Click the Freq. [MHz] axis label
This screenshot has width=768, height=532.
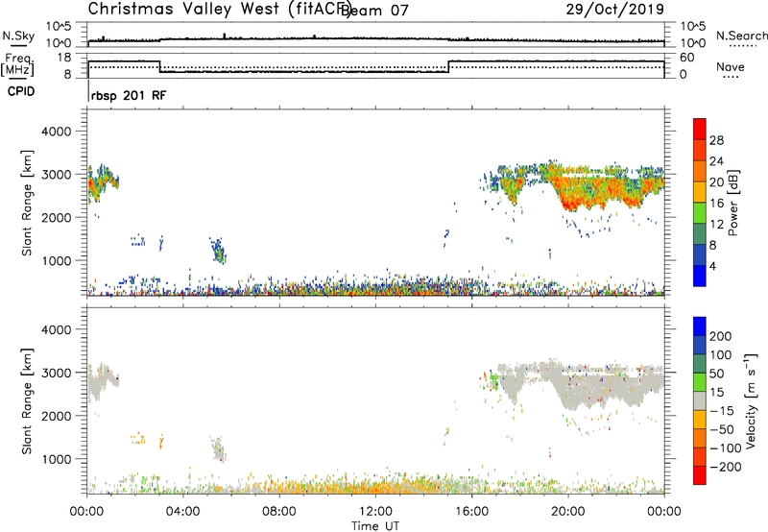[x=17, y=64]
